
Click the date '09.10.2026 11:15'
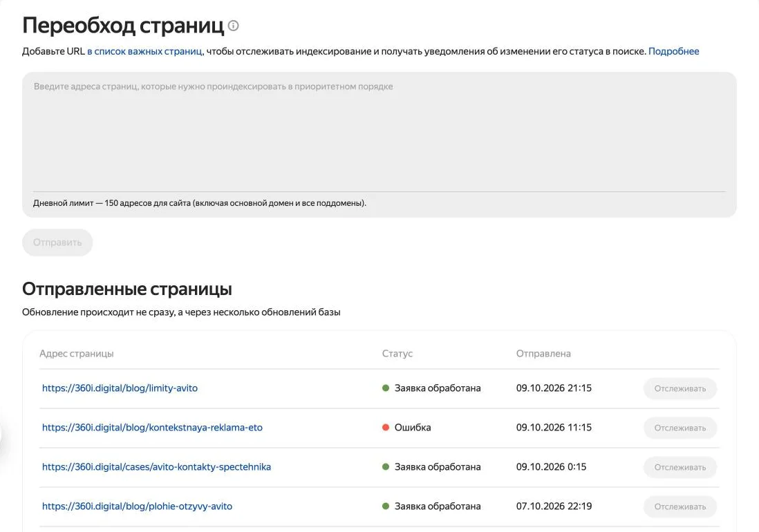554,428
